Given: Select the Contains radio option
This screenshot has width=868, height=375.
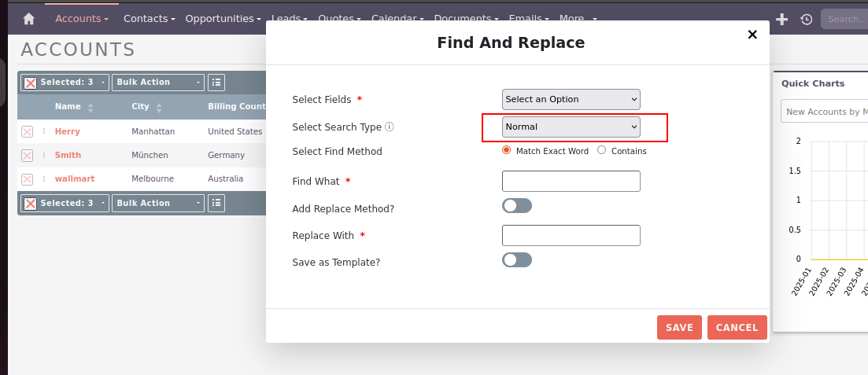Looking at the screenshot, I should pyautogui.click(x=602, y=150).
